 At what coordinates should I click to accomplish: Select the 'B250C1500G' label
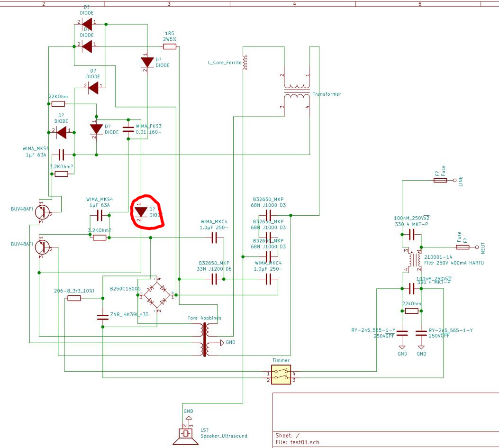125,289
